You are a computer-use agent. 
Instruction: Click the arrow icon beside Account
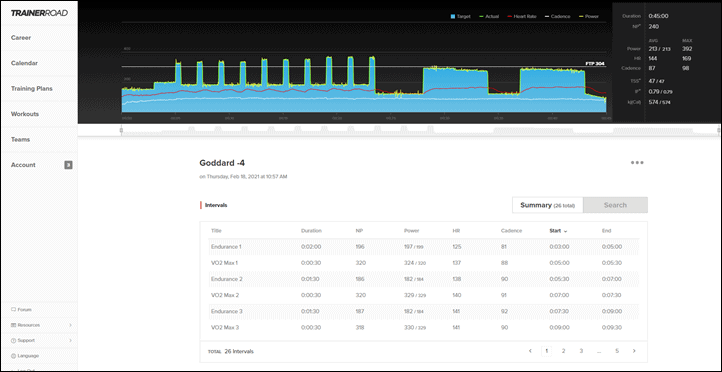pos(68,165)
